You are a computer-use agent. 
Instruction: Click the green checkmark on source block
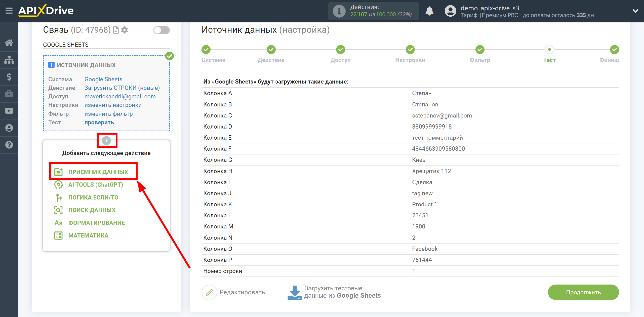point(170,56)
